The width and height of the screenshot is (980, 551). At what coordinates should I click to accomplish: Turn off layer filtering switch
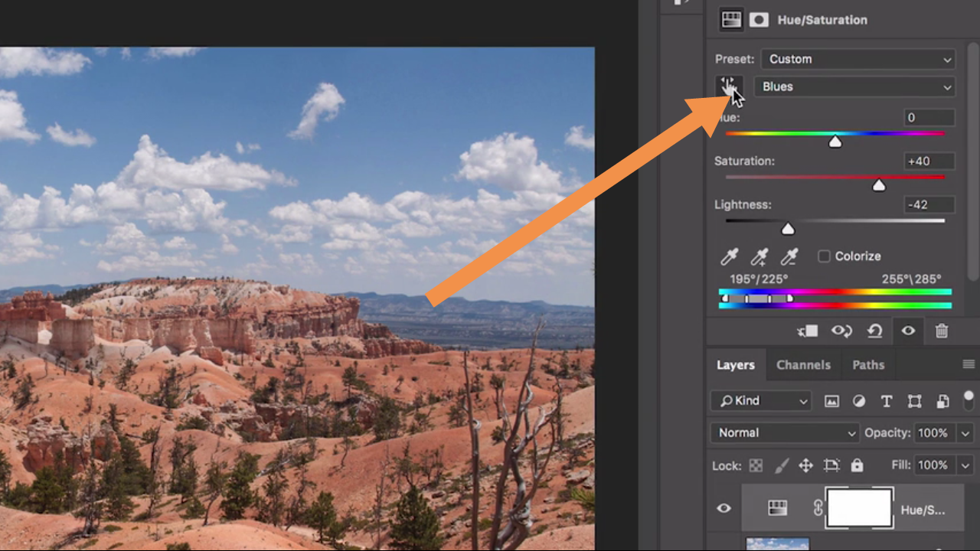pyautogui.click(x=969, y=399)
